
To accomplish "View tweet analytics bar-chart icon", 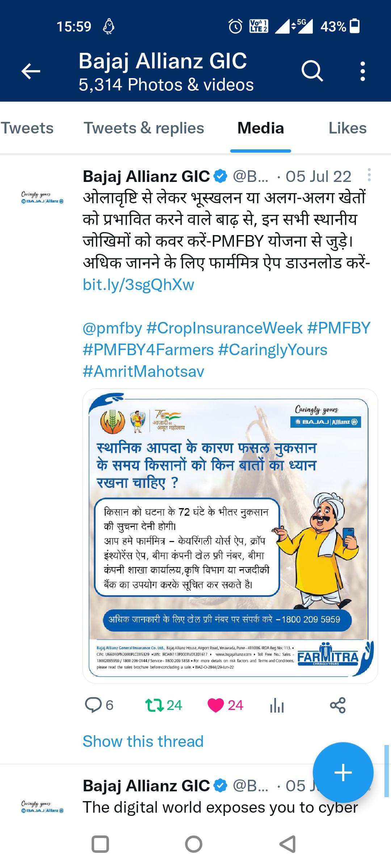I will click(x=277, y=705).
